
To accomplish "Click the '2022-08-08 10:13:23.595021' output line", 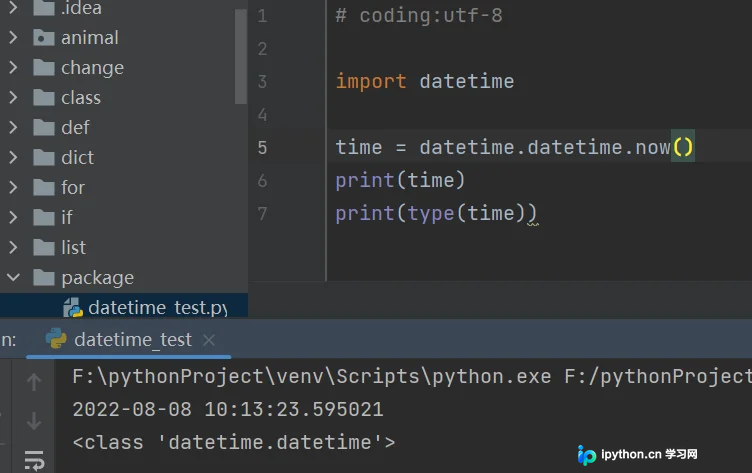I will (x=228, y=409).
